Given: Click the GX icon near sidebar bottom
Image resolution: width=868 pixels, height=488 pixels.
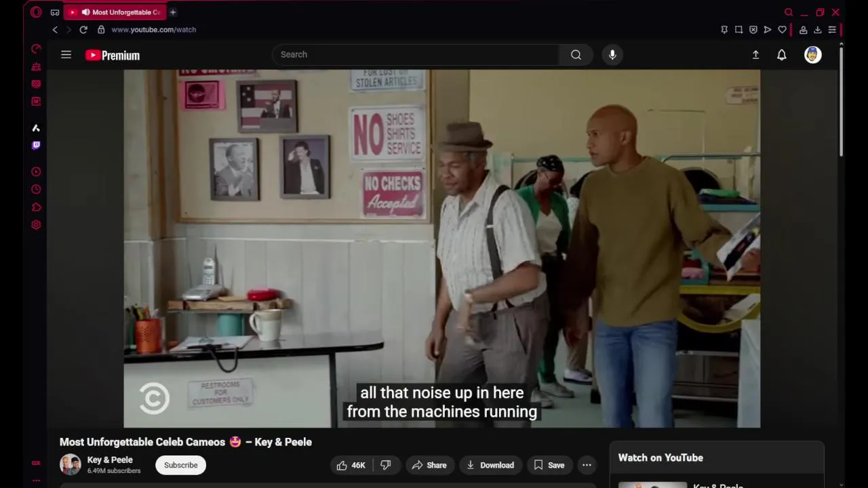Looking at the screenshot, I should point(36,464).
